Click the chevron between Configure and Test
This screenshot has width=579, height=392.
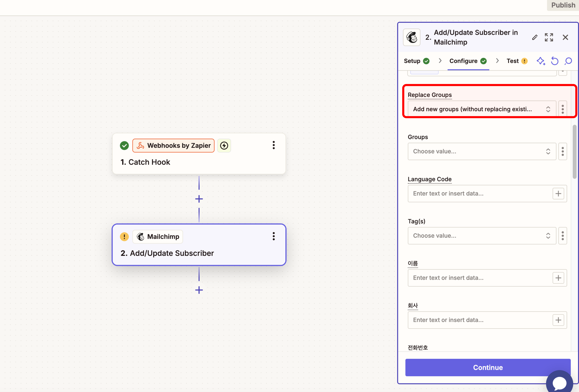497,61
